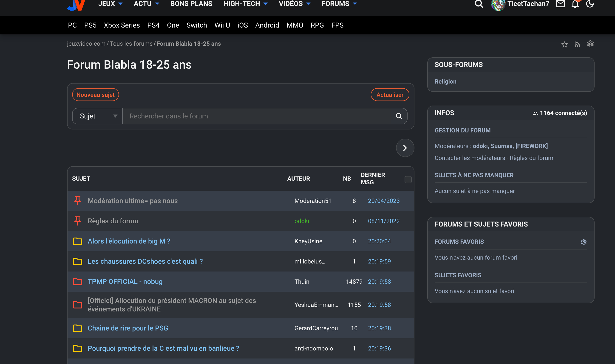
Task: Open topic Les chaussures DCshoes c'est quali ?
Action: coord(145,261)
